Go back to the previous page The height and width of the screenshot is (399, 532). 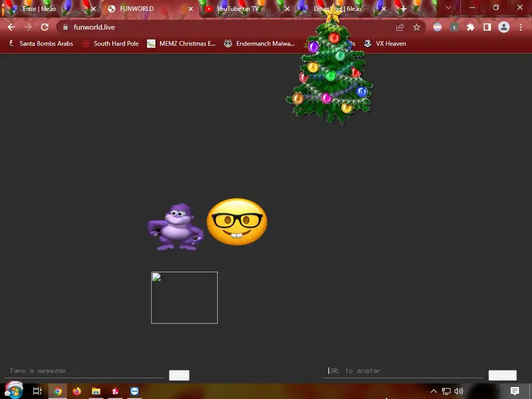coord(11,27)
